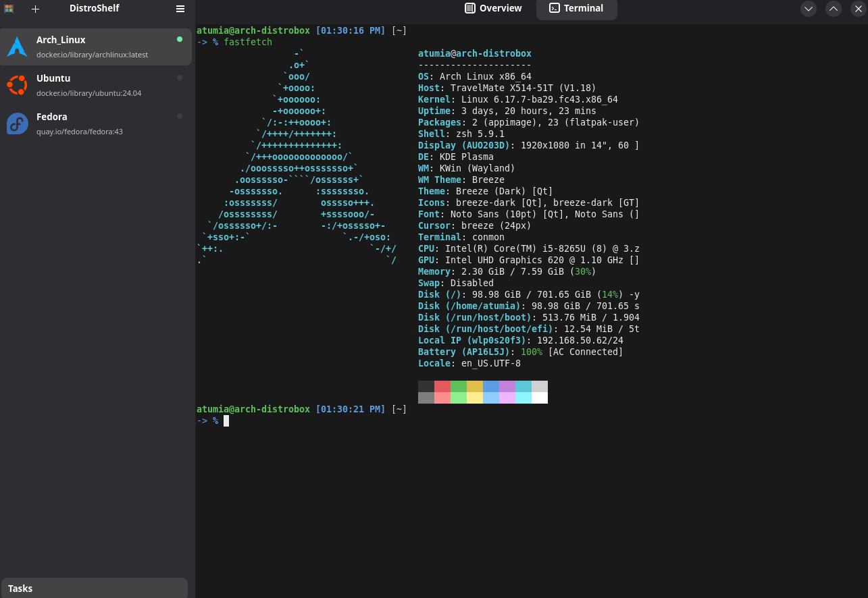Click the grey status dot for Fedora
Viewport: 868px width, 598px height.
[x=180, y=116]
